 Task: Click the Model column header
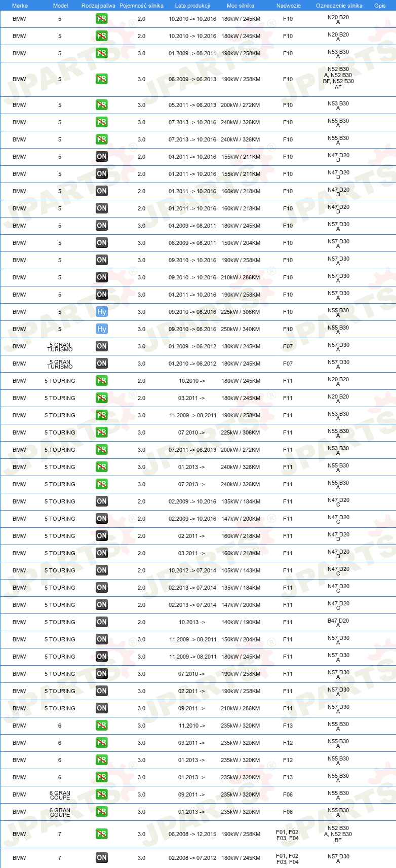click(60, 6)
